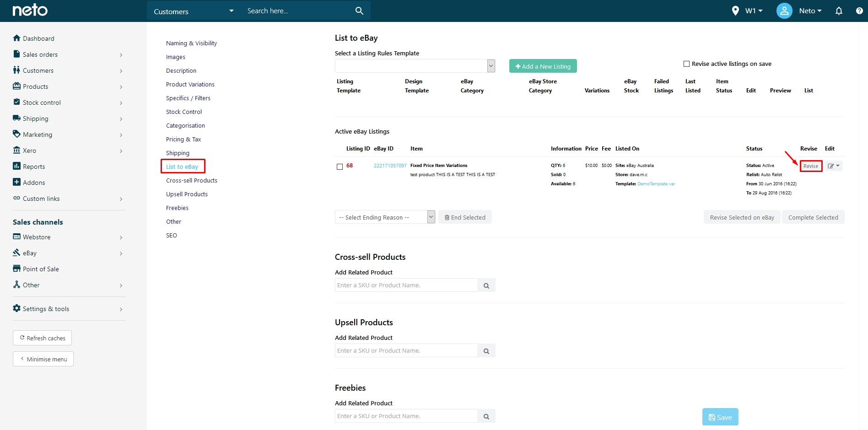Open the user avatar icon

pos(784,11)
